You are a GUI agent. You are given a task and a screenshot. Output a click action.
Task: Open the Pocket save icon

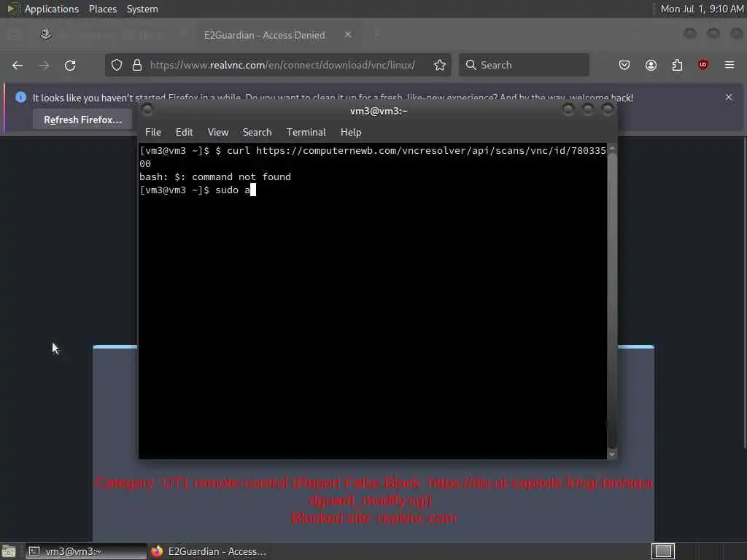coord(624,65)
